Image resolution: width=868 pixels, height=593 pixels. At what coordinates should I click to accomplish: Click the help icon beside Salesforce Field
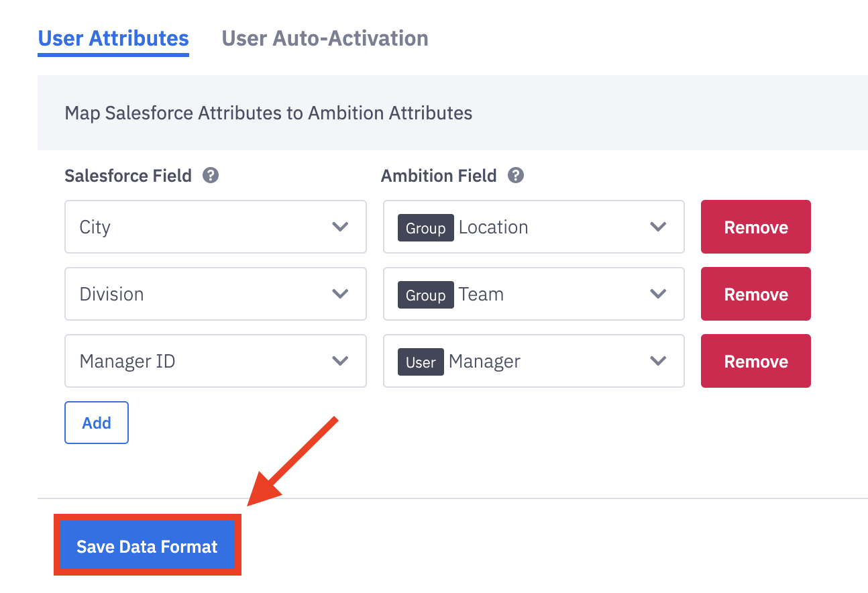click(211, 175)
